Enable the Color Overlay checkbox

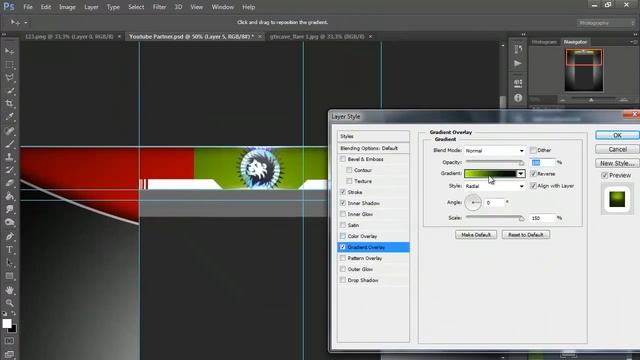pos(343,236)
